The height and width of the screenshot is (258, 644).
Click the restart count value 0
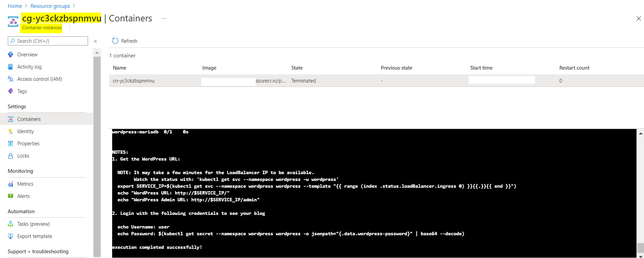pos(561,81)
